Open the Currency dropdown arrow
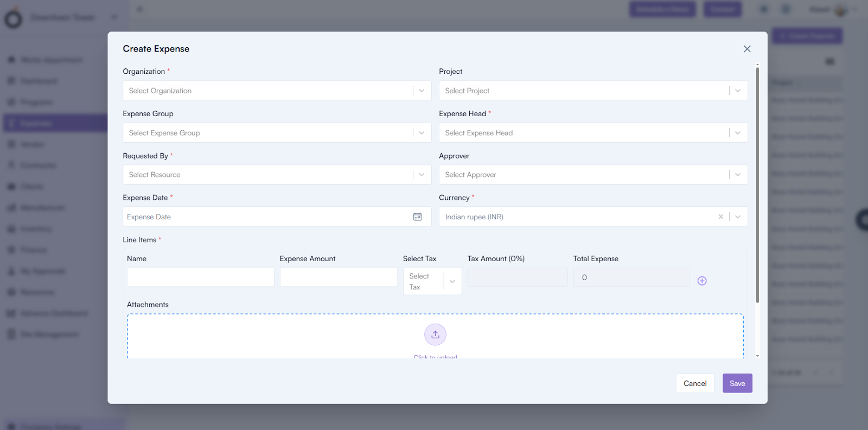868x430 pixels. [738, 217]
